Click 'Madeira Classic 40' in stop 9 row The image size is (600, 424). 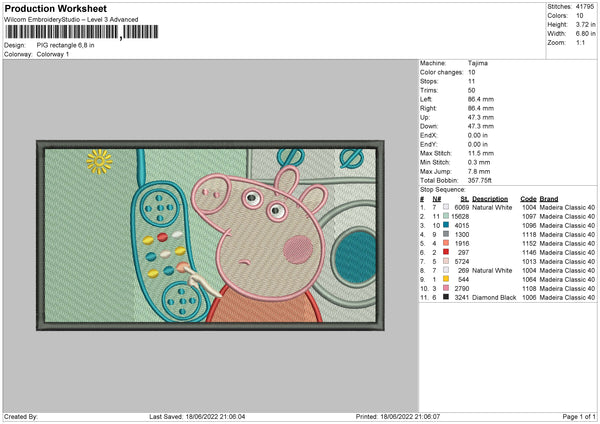click(567, 279)
